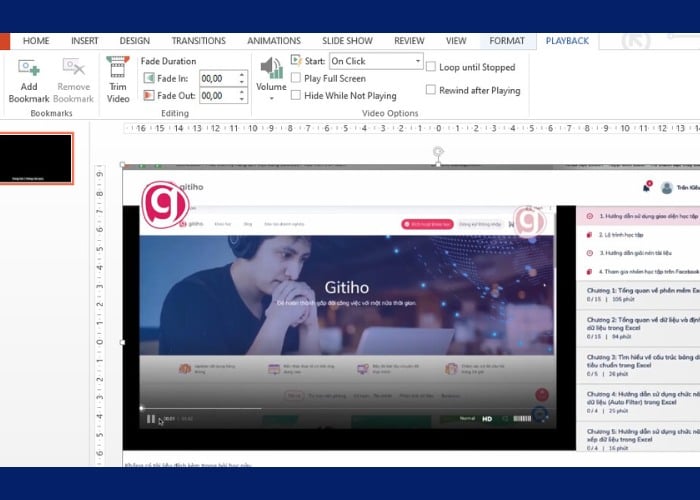The image size is (700, 500).
Task: Switch to the SLIDE SHOW tab
Action: click(x=347, y=41)
